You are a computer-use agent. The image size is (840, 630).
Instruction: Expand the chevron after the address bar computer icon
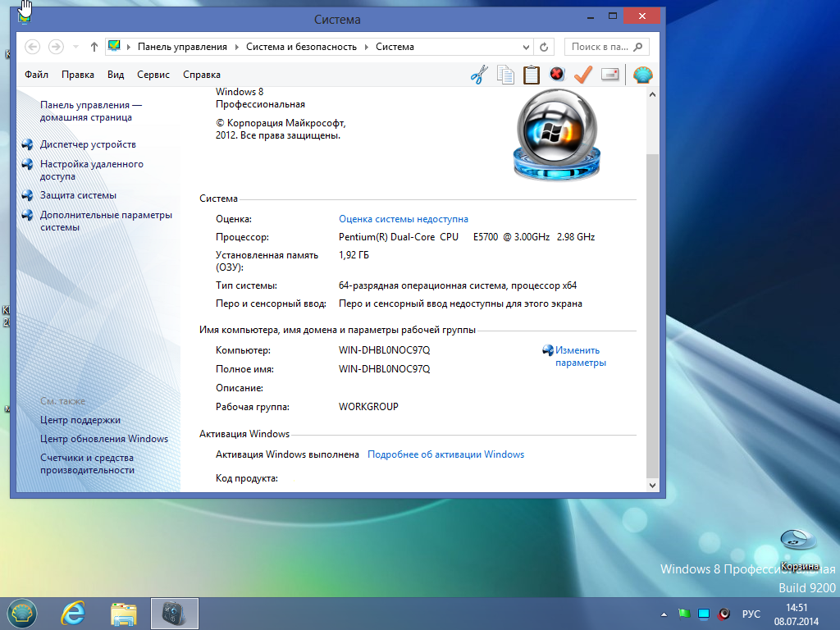pos(129,47)
